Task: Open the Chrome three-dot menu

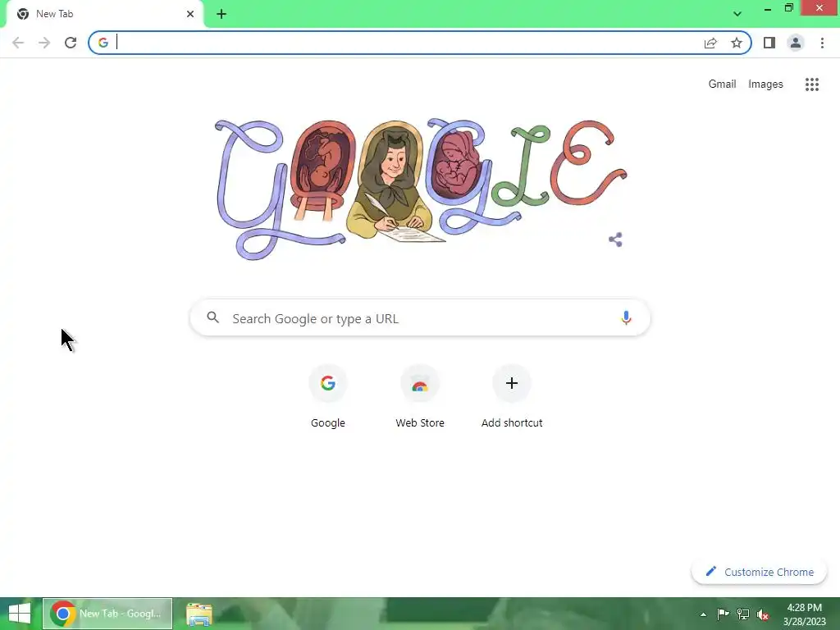Action: [x=822, y=43]
